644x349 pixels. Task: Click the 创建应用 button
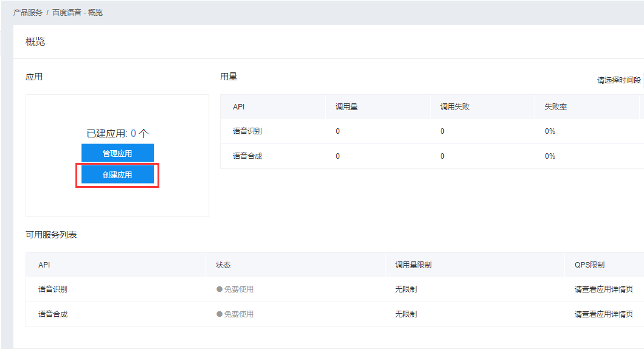[x=117, y=174]
